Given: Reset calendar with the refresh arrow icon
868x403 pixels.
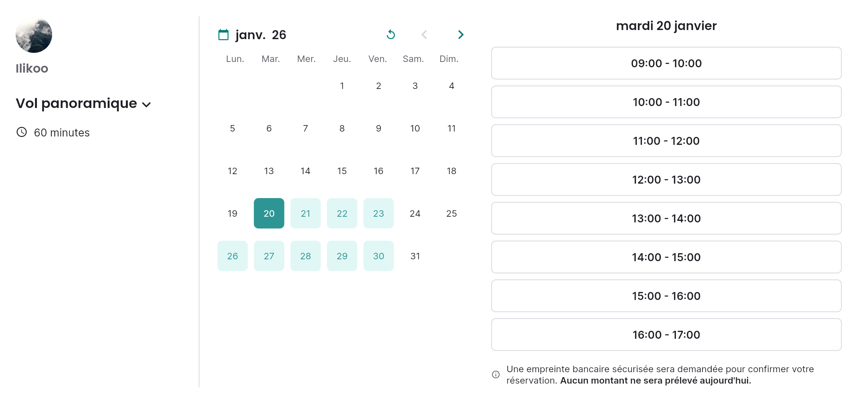Looking at the screenshot, I should pyautogui.click(x=391, y=35).
